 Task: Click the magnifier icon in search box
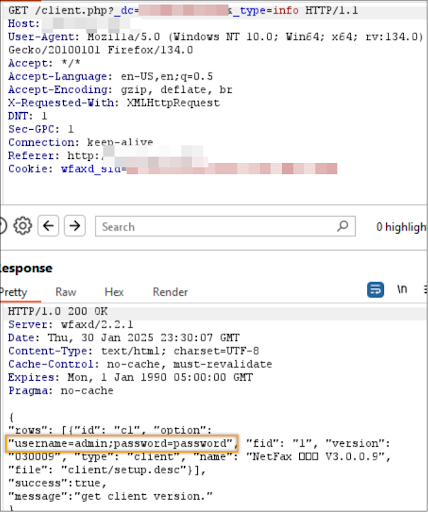[342, 226]
